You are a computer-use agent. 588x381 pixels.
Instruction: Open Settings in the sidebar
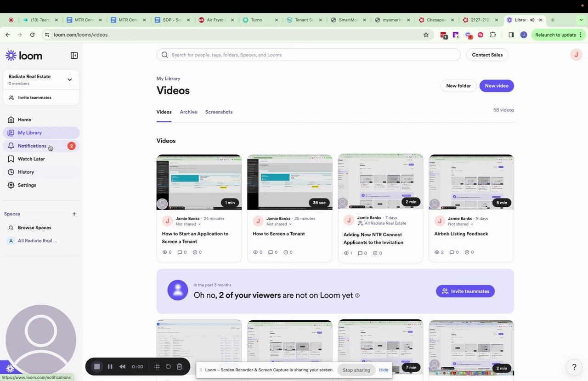[41, 185]
